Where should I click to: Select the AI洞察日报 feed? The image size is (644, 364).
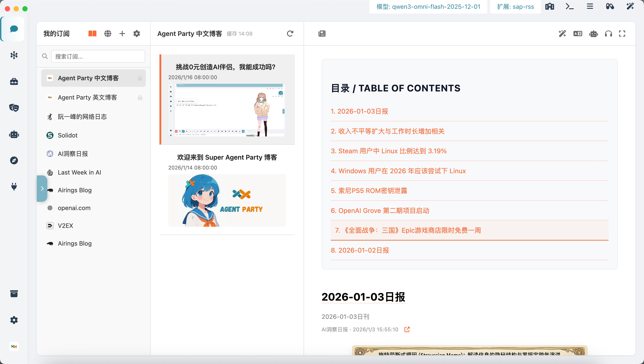point(94,154)
